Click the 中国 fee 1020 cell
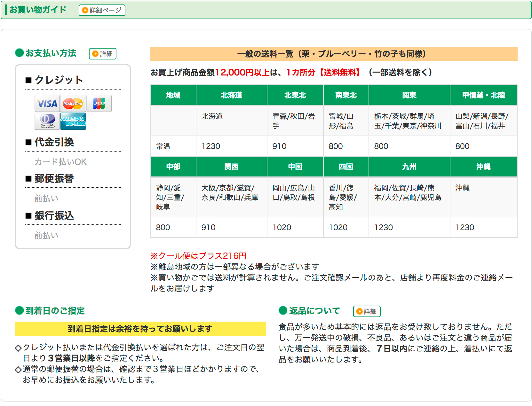The width and height of the screenshot is (532, 406). (x=295, y=227)
